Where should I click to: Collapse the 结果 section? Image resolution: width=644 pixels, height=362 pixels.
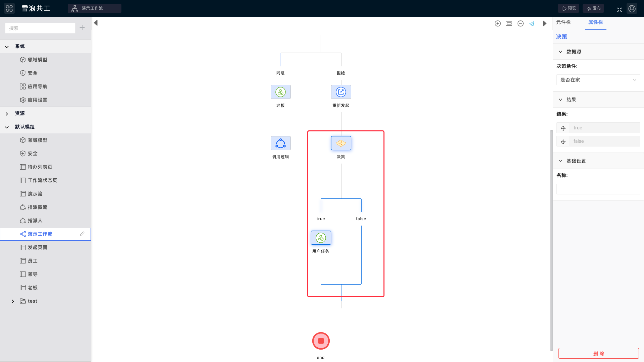560,100
